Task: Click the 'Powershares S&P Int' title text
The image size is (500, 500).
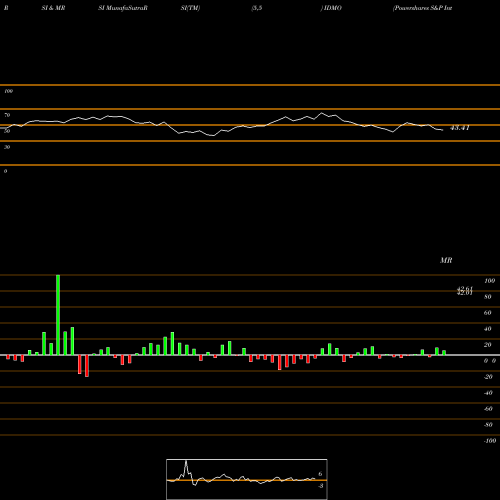Action: coord(423,8)
